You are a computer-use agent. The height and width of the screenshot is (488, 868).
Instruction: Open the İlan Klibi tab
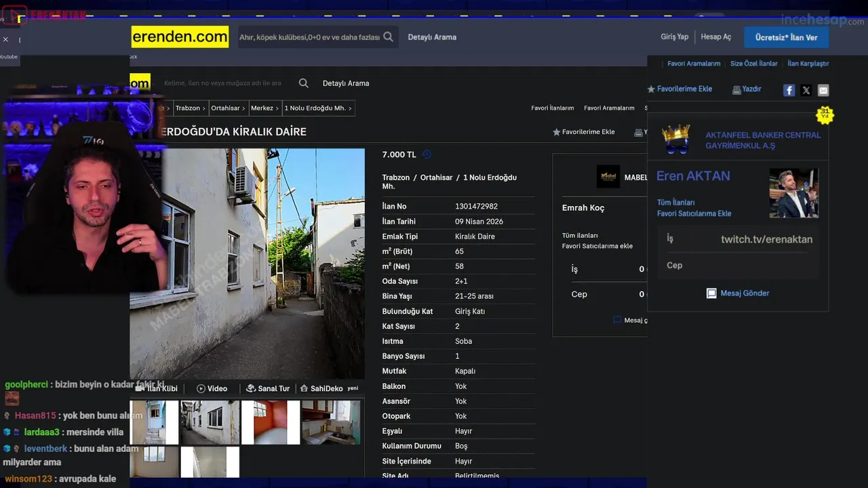[x=157, y=388]
